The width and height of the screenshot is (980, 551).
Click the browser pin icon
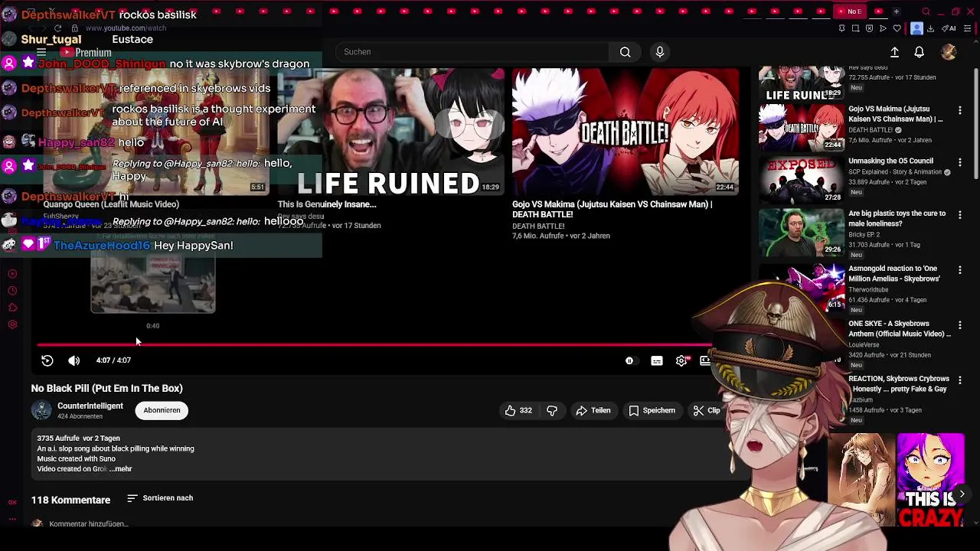point(841,28)
